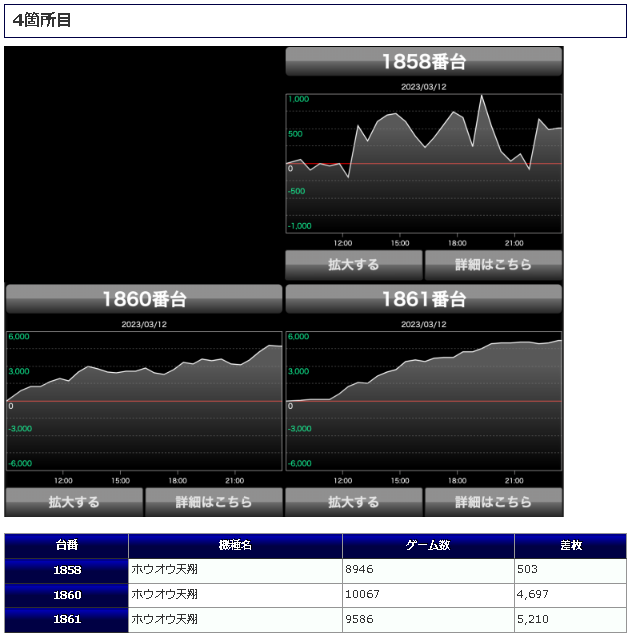
Task: Click the 12:00 time label on the 1860 graph
Action: pos(63,481)
